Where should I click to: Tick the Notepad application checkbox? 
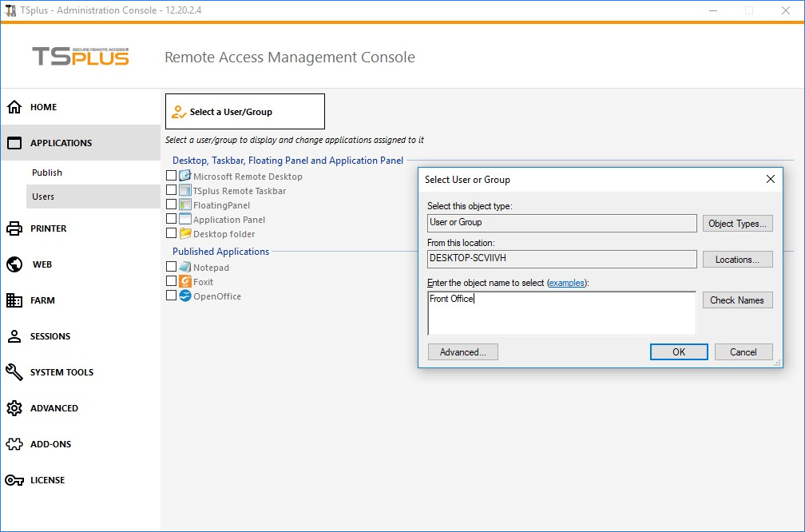[x=171, y=267]
